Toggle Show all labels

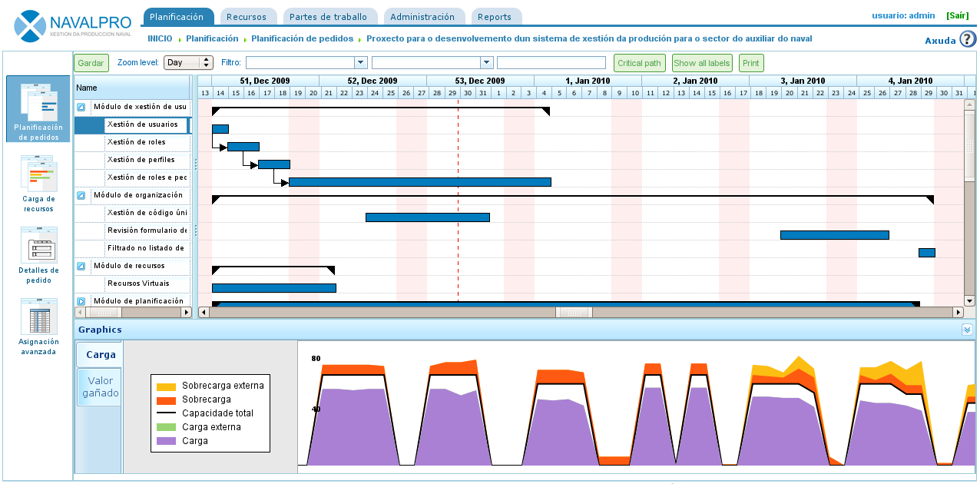click(x=702, y=63)
